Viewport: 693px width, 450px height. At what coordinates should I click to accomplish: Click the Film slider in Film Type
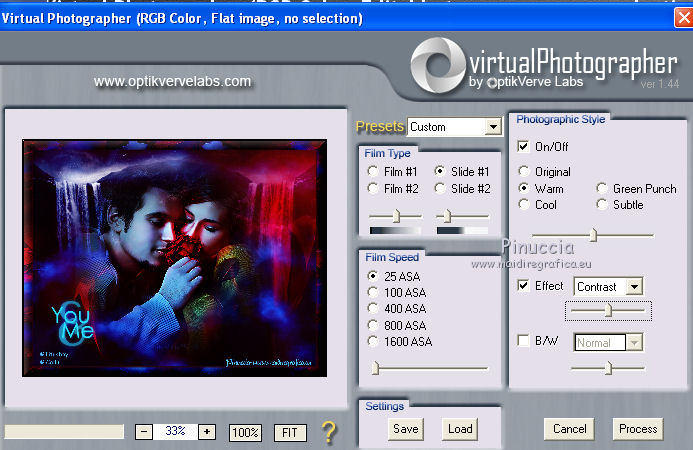(x=396, y=216)
